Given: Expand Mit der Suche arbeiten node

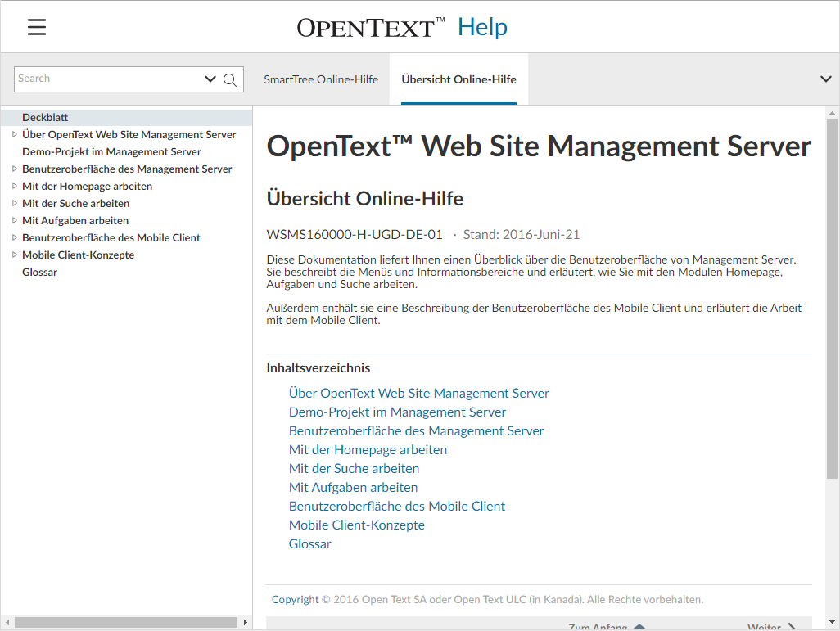Looking at the screenshot, I should tap(15, 203).
